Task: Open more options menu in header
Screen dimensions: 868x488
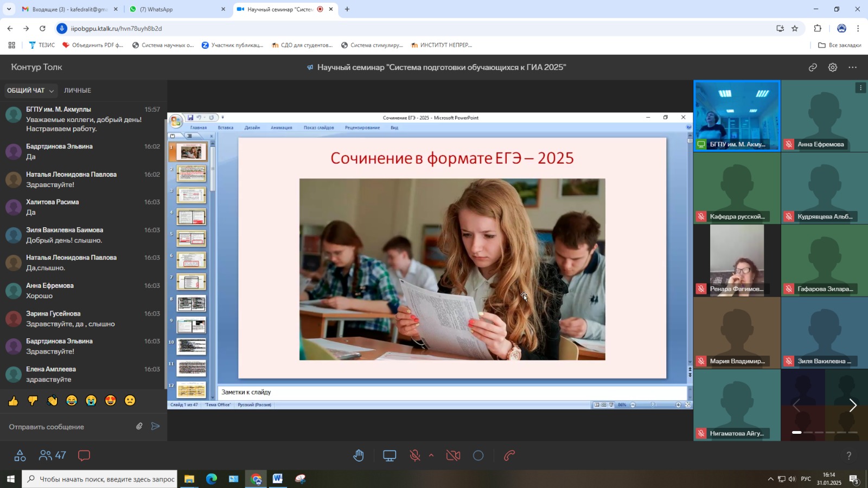Action: [x=852, y=67]
